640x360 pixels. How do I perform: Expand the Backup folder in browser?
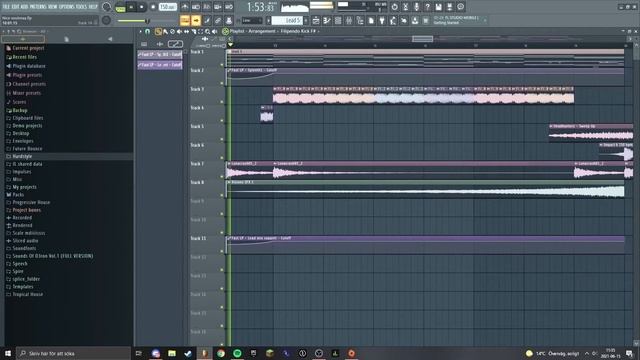pos(20,110)
